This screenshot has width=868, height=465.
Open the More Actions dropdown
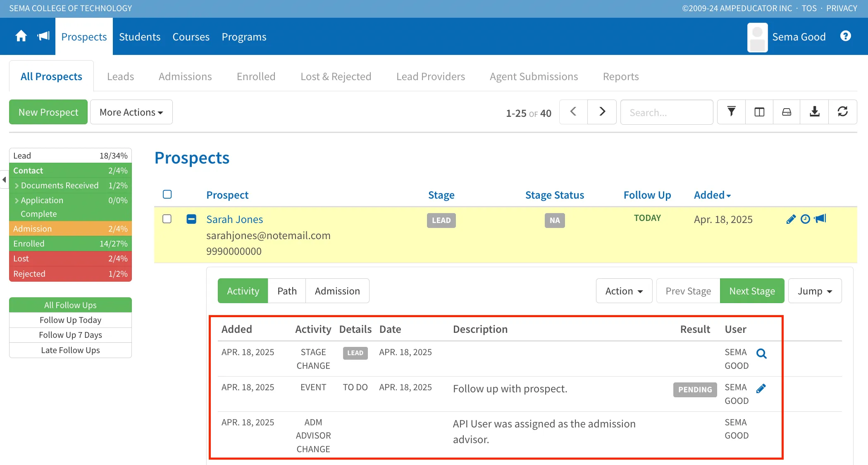pyautogui.click(x=131, y=112)
